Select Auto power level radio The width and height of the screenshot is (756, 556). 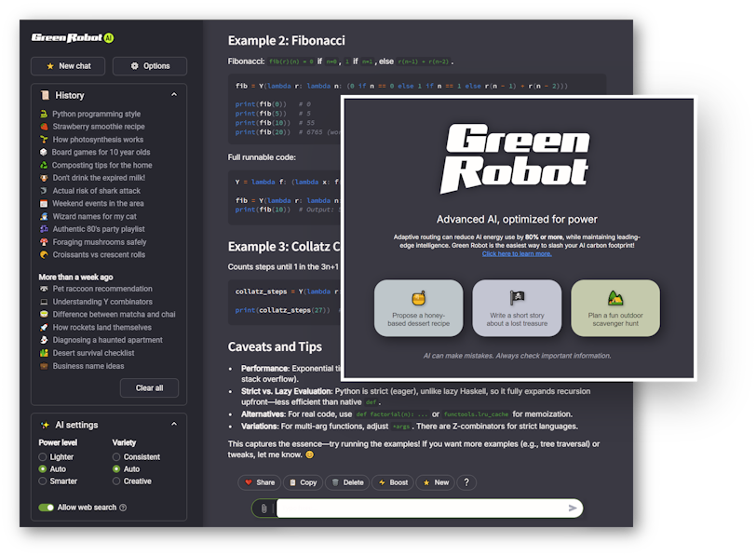pyautogui.click(x=43, y=468)
